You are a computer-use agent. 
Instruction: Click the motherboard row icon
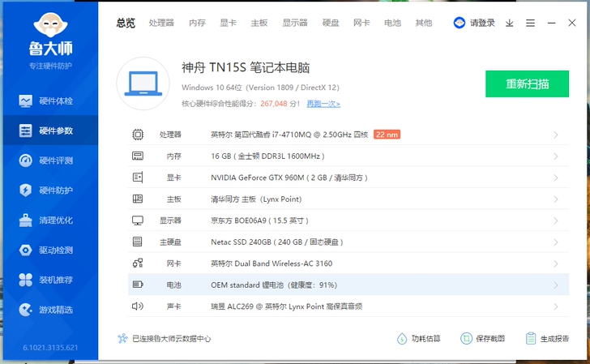(x=138, y=199)
